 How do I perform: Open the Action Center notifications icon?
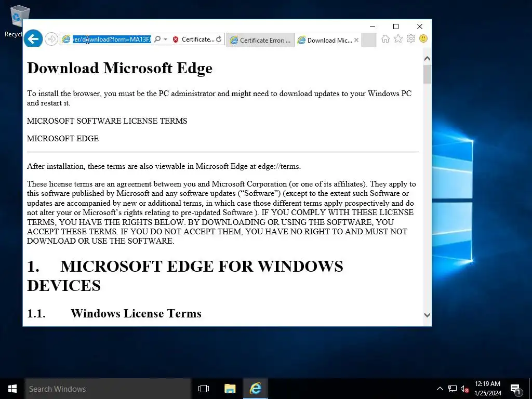(516, 389)
